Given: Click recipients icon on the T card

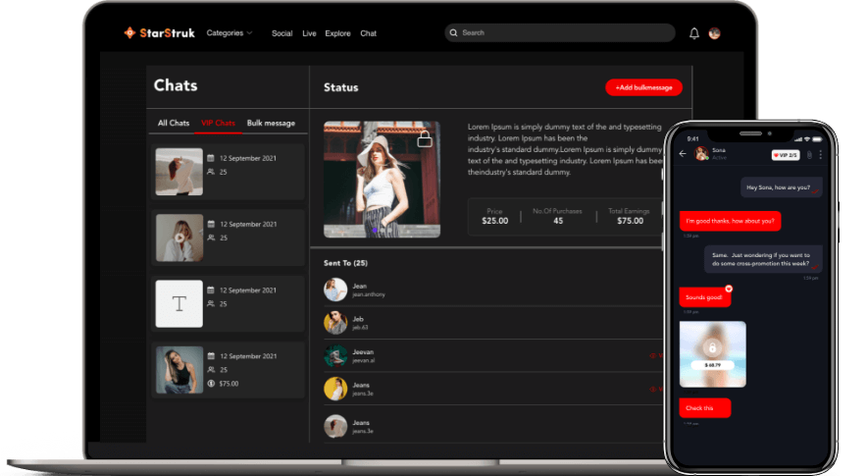Looking at the screenshot, I should click(x=211, y=303).
